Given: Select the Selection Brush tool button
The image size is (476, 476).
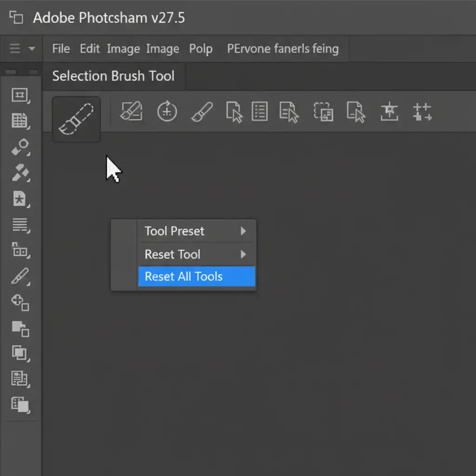Looking at the screenshot, I should (76, 119).
